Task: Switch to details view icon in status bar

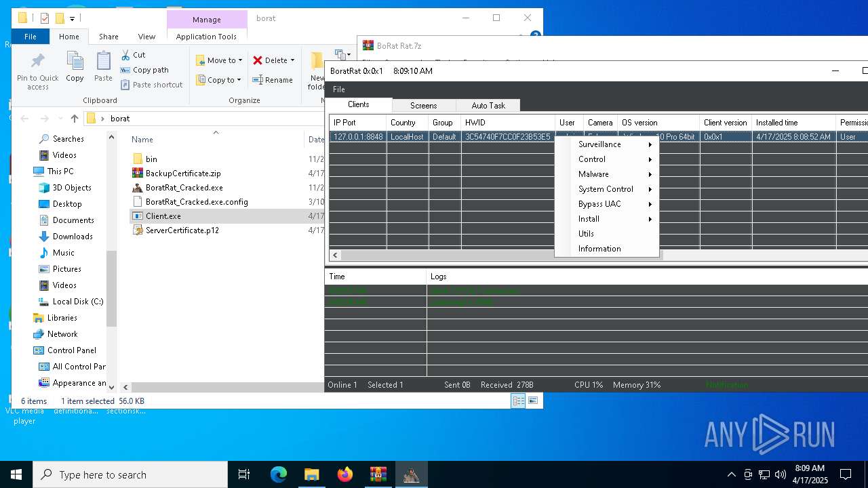Action: (x=518, y=401)
